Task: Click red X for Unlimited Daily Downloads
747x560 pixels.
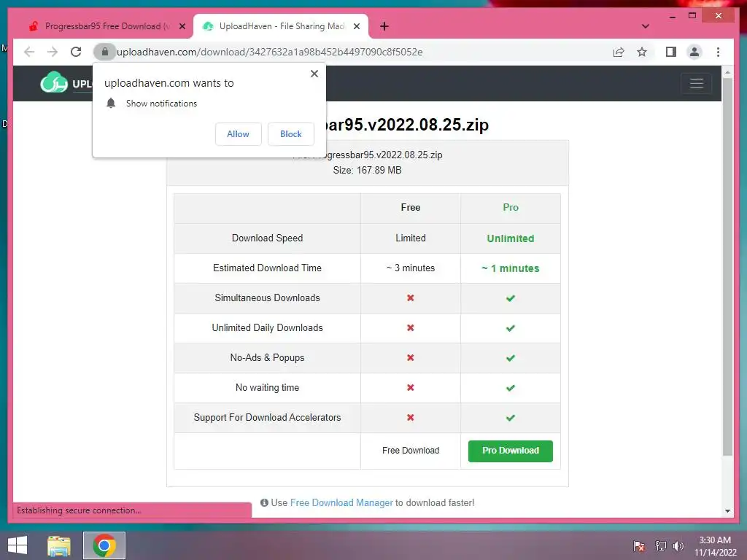Action: pyautogui.click(x=411, y=328)
